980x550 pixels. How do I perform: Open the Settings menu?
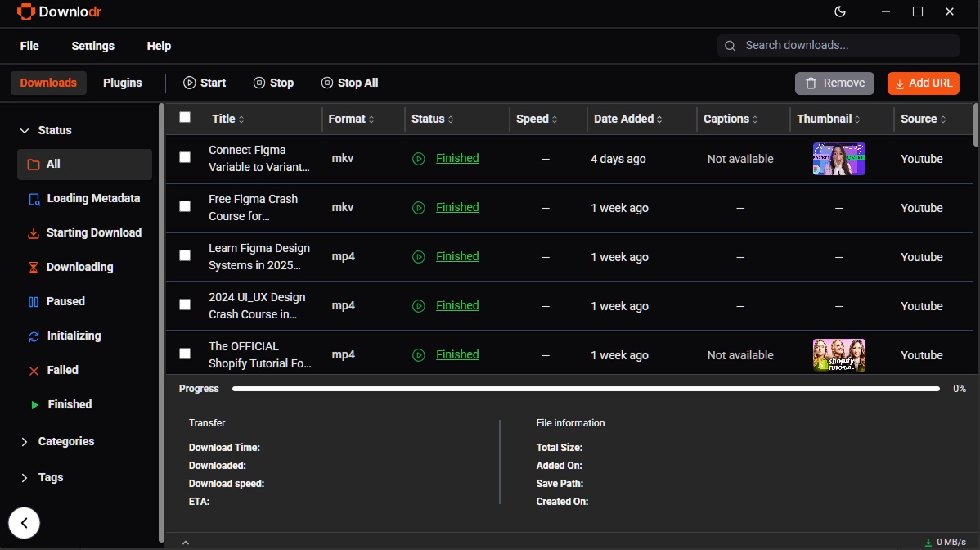tap(92, 46)
